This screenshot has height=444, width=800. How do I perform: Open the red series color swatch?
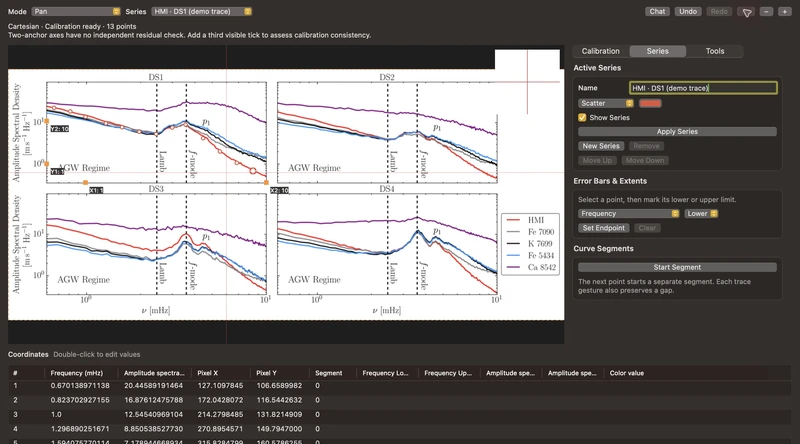[650, 103]
